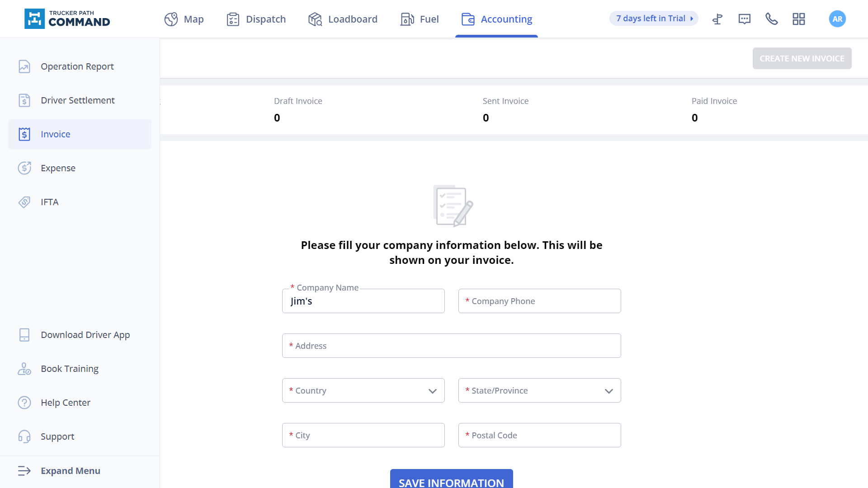
Task: Open the Accounting module icon
Action: pos(467,19)
